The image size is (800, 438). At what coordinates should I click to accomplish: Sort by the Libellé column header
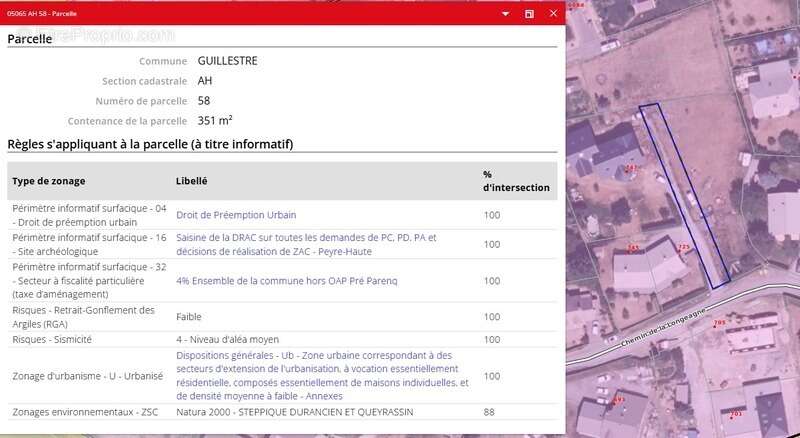coord(192,181)
